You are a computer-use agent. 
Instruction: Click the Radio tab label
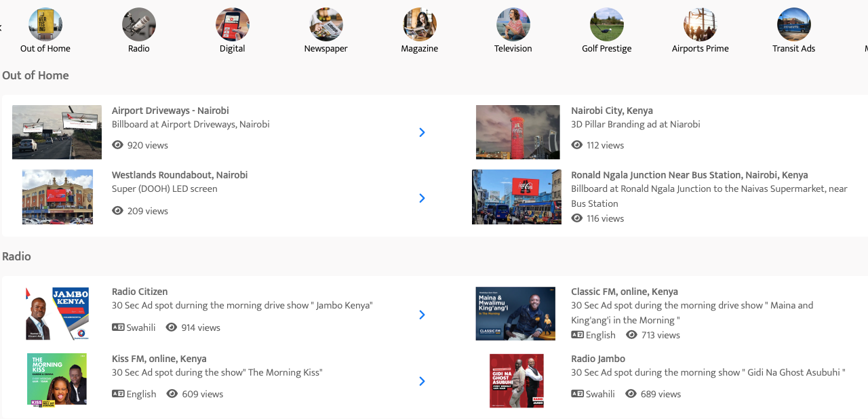pos(139,49)
